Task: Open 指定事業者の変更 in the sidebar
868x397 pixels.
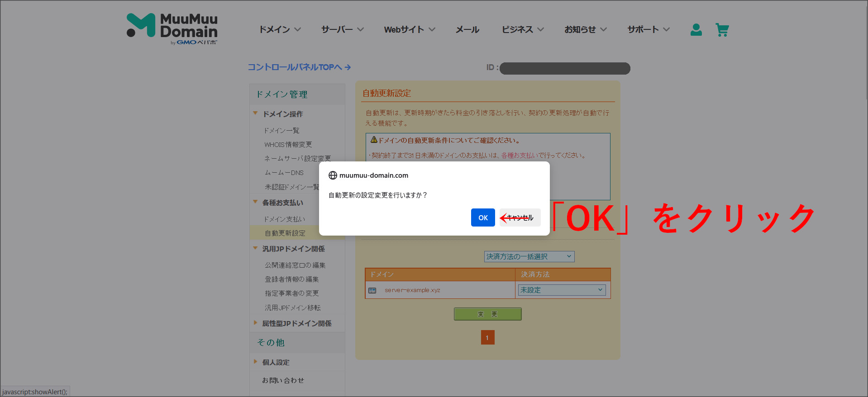Action: coord(292,293)
